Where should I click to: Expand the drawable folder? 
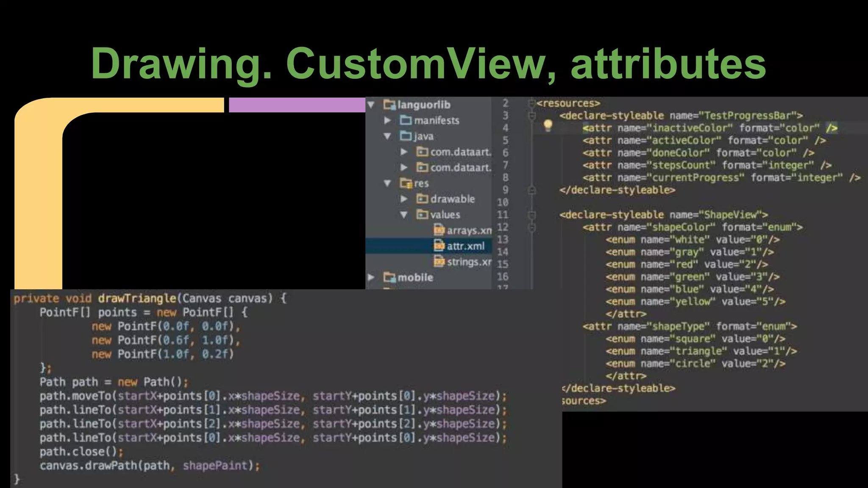(404, 199)
